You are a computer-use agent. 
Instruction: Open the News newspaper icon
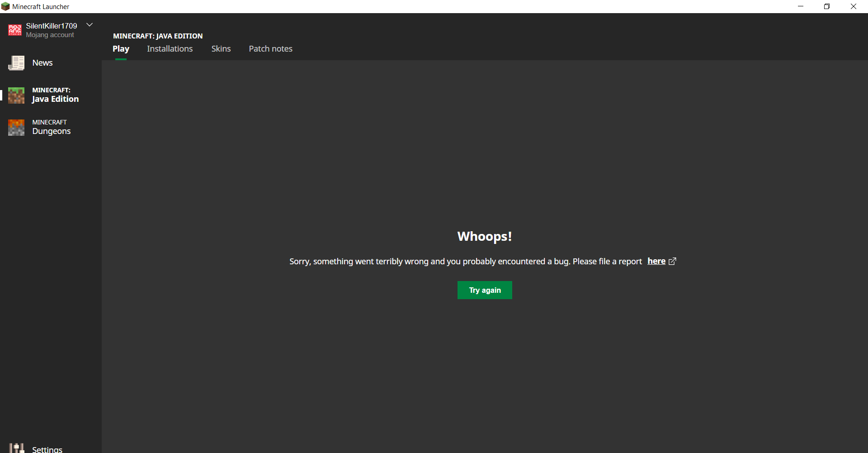(x=16, y=63)
